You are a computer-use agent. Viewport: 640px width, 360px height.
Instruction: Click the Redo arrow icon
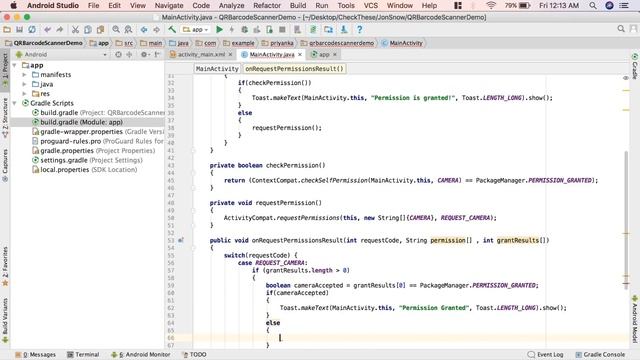click(x=60, y=29)
